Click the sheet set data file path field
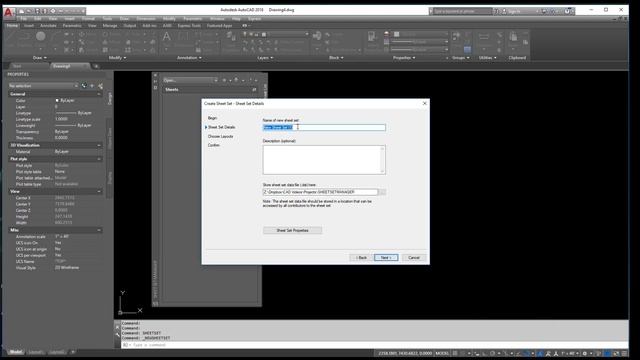The height and width of the screenshot is (360, 640). (320, 192)
